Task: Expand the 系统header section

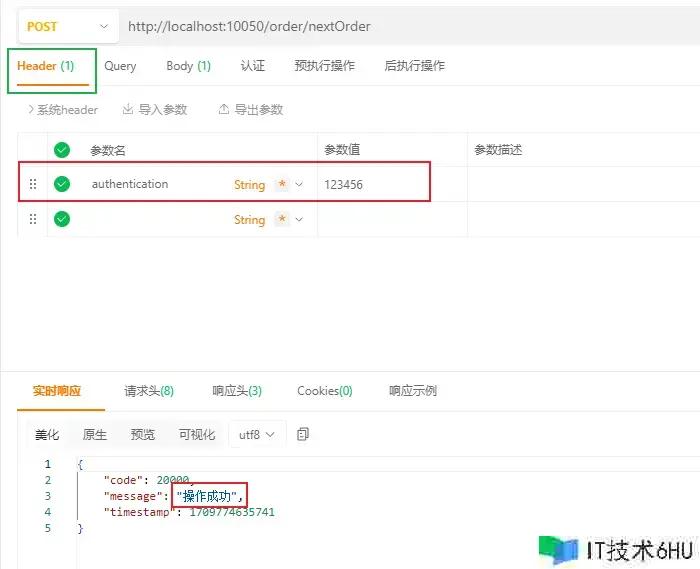Action: [63, 110]
